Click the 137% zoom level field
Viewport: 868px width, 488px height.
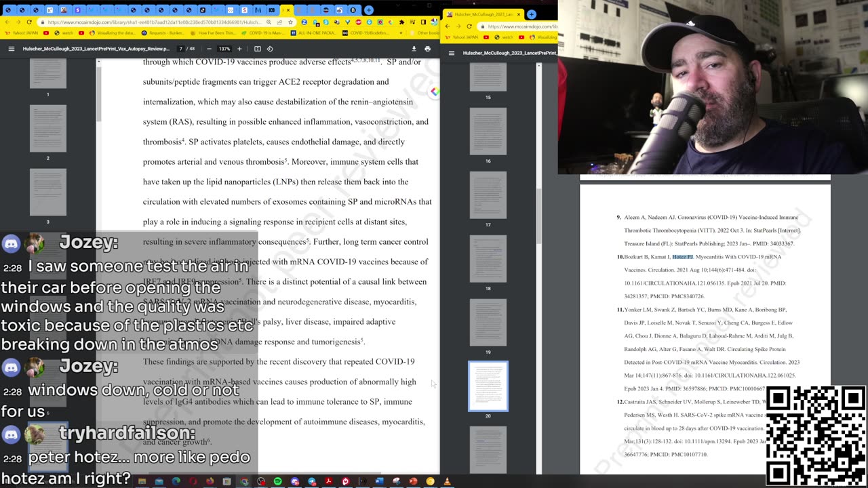point(224,49)
